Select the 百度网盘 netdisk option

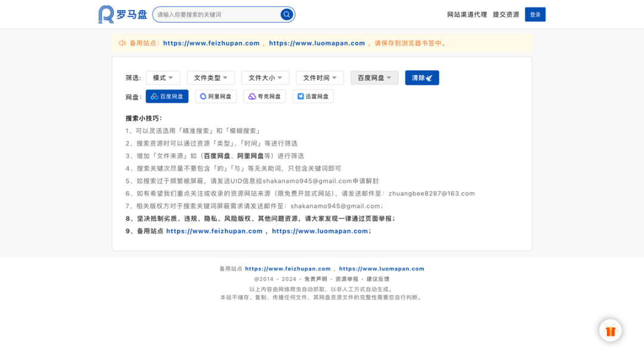point(167,97)
